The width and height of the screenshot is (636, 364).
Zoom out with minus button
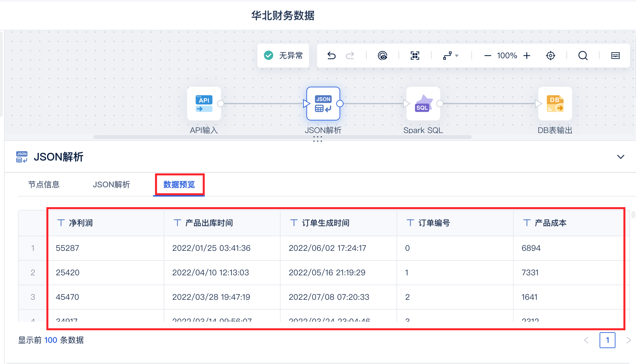488,56
